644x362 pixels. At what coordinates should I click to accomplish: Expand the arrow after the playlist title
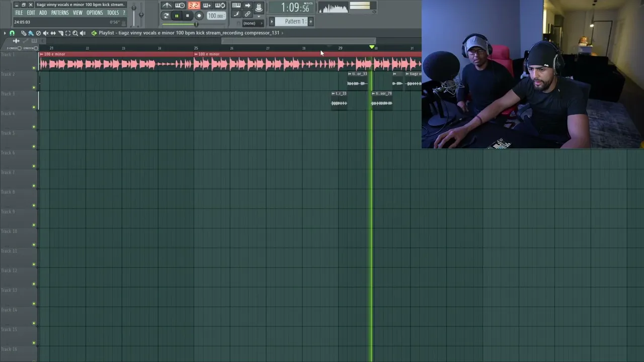click(282, 33)
